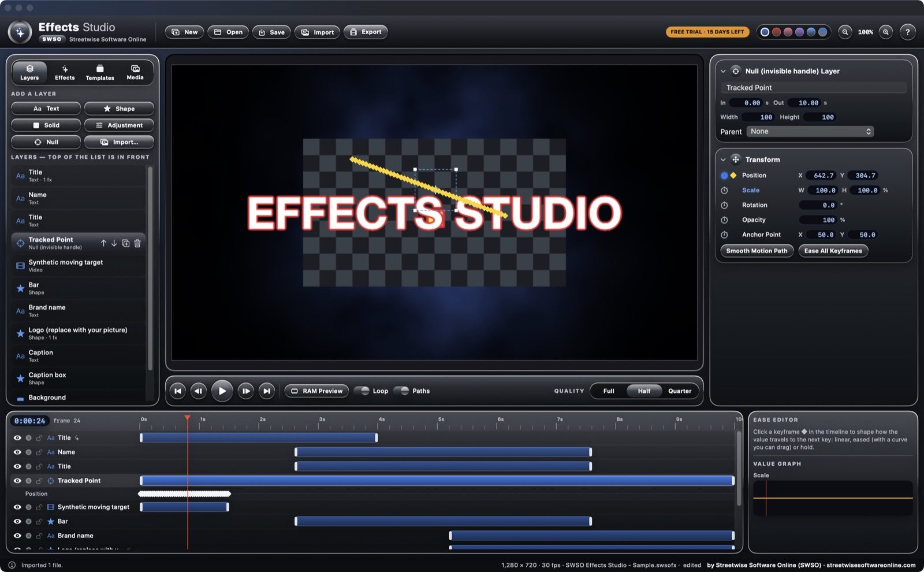The width and height of the screenshot is (924, 572).
Task: Move Tracked Point layer down with arrow icon
Action: [x=114, y=243]
